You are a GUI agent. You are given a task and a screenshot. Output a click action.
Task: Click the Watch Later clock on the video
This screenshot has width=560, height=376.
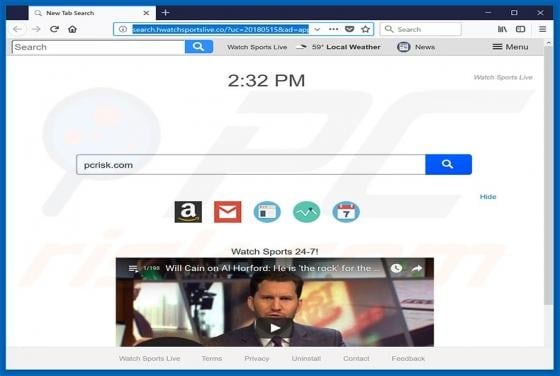click(x=396, y=269)
